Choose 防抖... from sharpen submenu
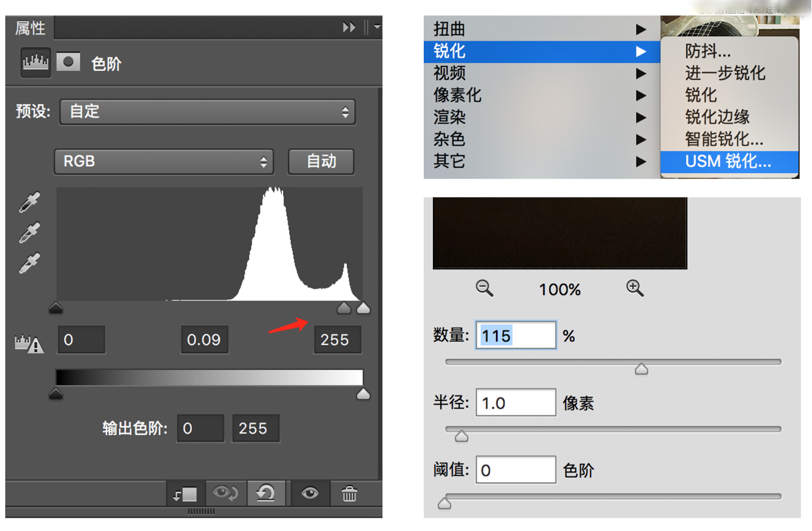 [x=730, y=51]
